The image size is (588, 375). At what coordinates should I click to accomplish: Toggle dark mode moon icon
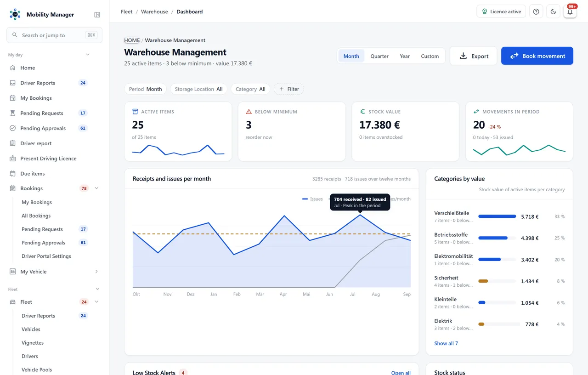click(553, 11)
